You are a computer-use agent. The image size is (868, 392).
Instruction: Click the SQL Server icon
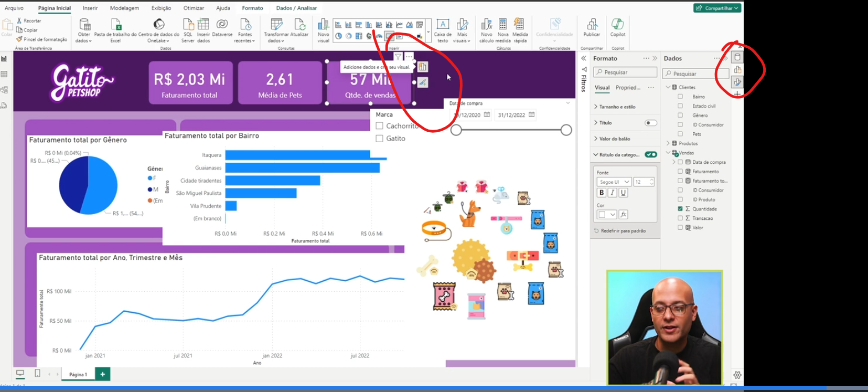188,25
